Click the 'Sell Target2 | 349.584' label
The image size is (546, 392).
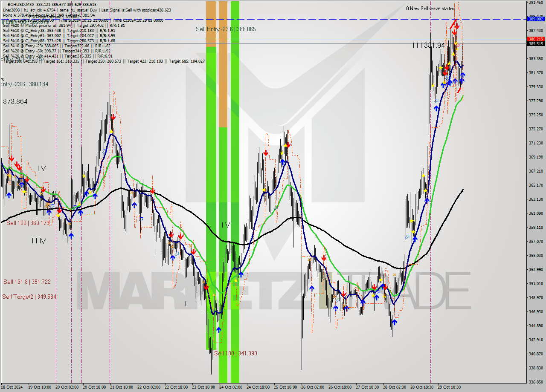click(x=29, y=297)
